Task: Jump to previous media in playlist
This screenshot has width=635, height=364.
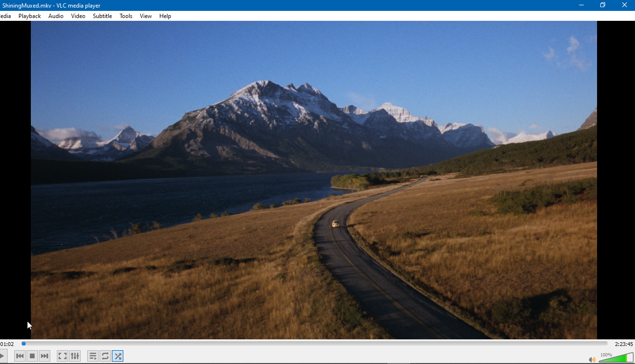Action: tap(20, 356)
